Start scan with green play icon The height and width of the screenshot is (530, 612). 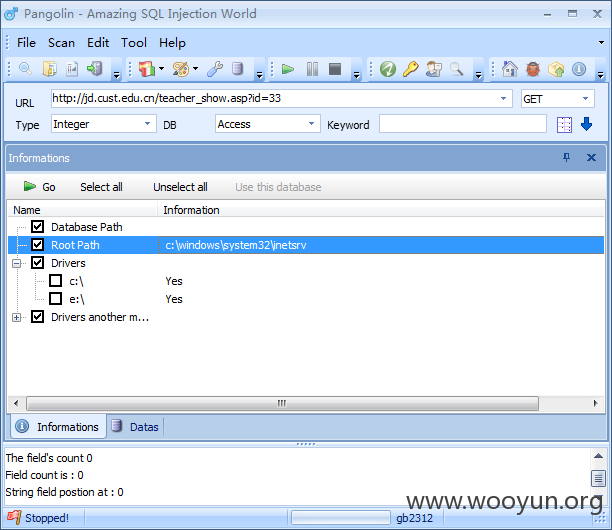(288, 69)
